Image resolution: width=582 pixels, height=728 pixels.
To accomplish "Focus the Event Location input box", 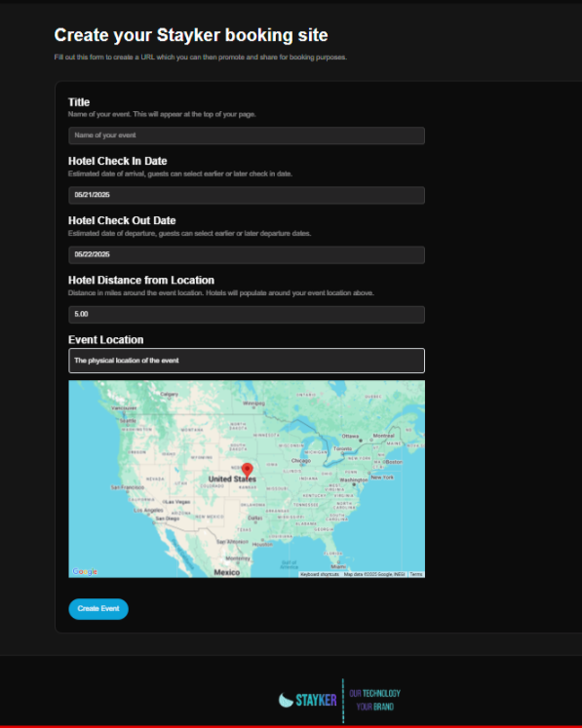I will point(247,361).
